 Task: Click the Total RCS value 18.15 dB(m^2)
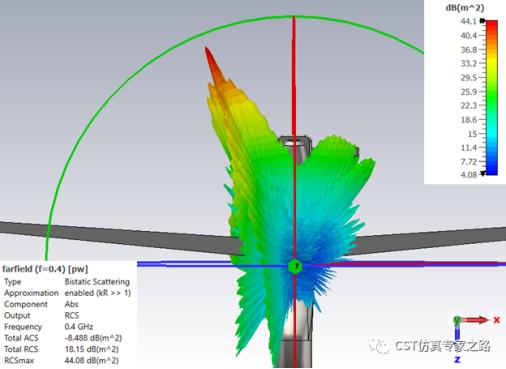point(92,349)
